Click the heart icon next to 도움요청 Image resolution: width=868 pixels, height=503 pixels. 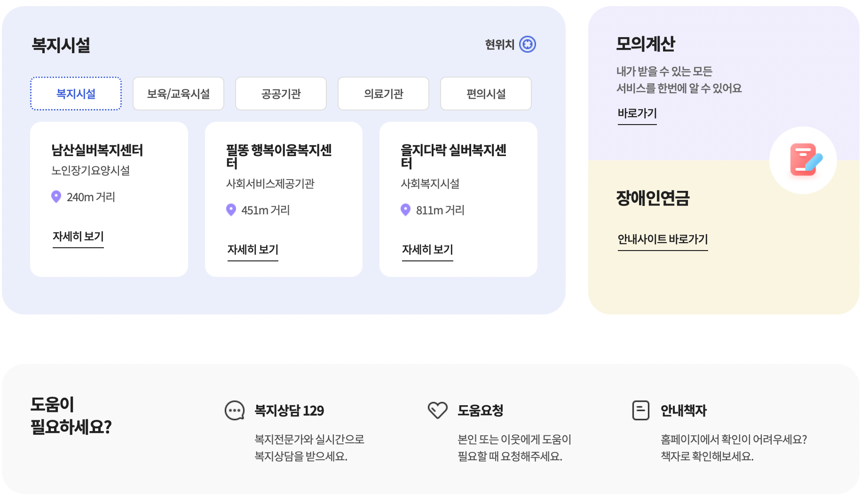(438, 410)
